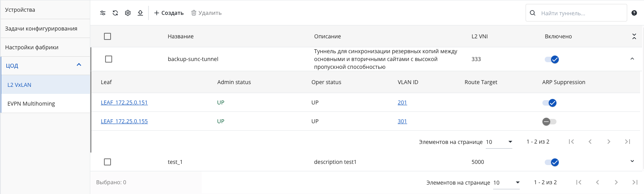Collapse all rows icon in table header
This screenshot has height=194, width=644.
click(634, 36)
